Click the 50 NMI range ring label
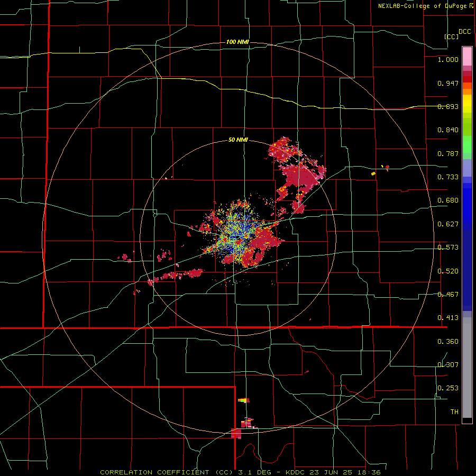Viewport: 476px width, 476px height. coord(238,140)
